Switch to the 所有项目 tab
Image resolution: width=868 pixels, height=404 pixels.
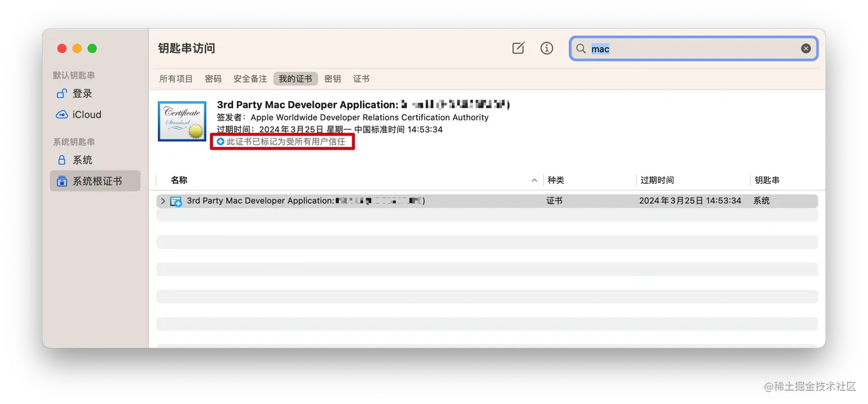point(176,79)
